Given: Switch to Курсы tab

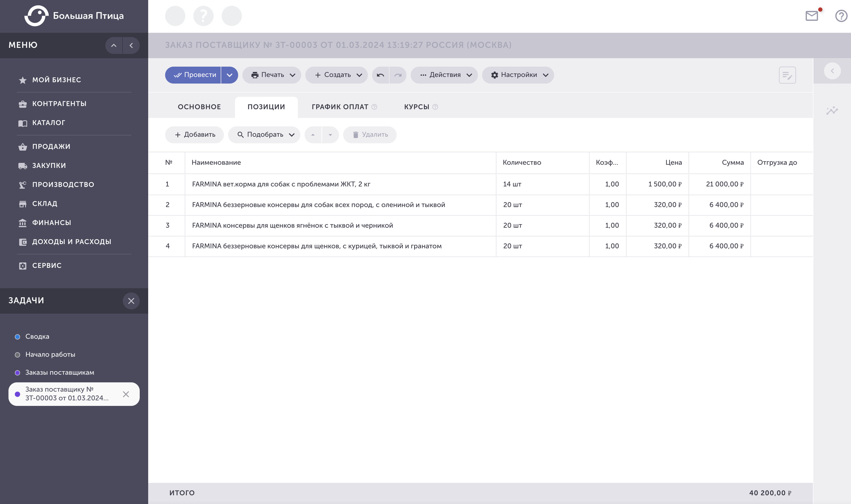Looking at the screenshot, I should pos(417,107).
